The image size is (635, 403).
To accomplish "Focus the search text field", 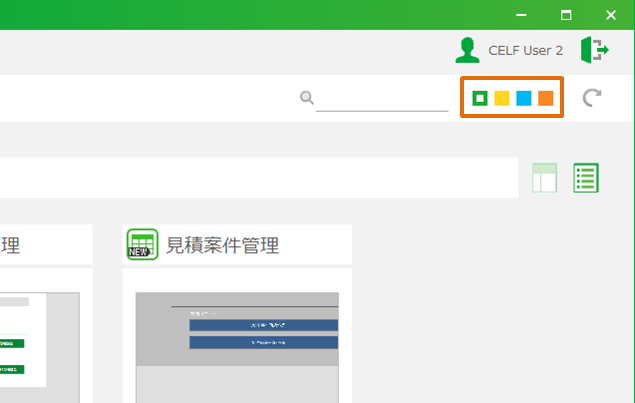I will 382,98.
